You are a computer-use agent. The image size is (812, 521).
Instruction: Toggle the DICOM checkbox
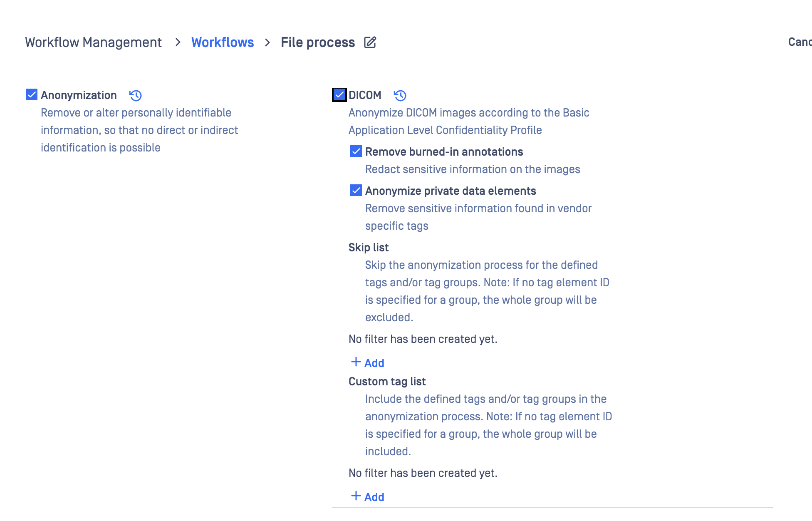pyautogui.click(x=339, y=95)
